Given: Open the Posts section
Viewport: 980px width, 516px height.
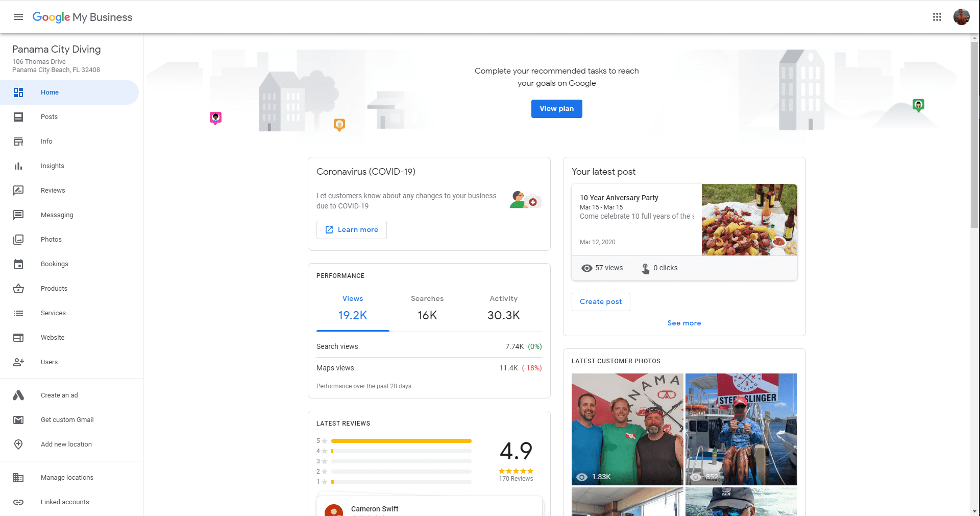Looking at the screenshot, I should 49,116.
